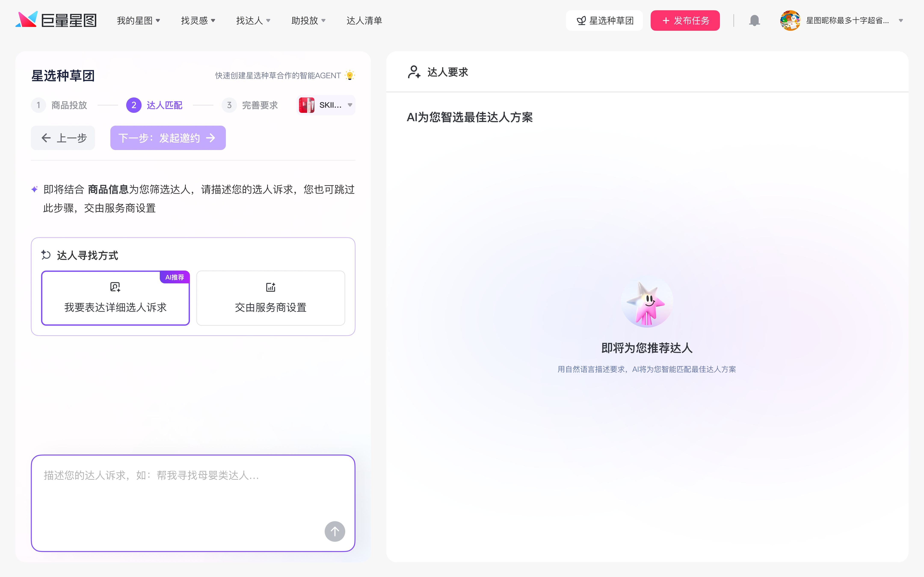The height and width of the screenshot is (577, 924).
Task: Click the user avatar picture
Action: tap(790, 21)
